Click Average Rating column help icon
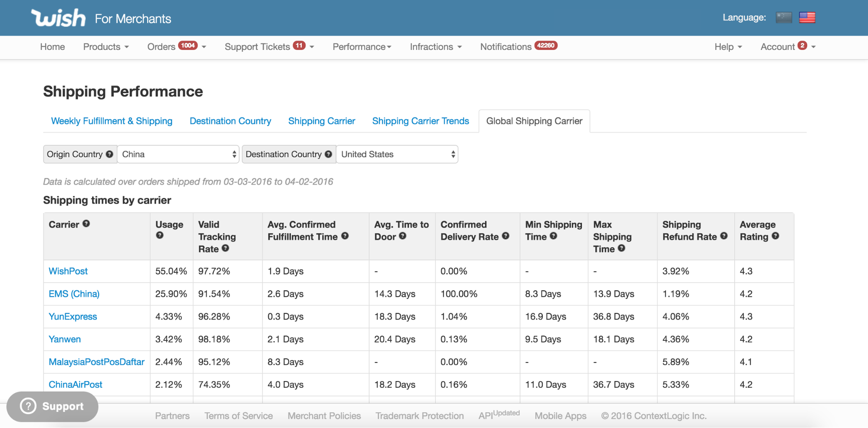The height and width of the screenshot is (428, 868). click(775, 236)
